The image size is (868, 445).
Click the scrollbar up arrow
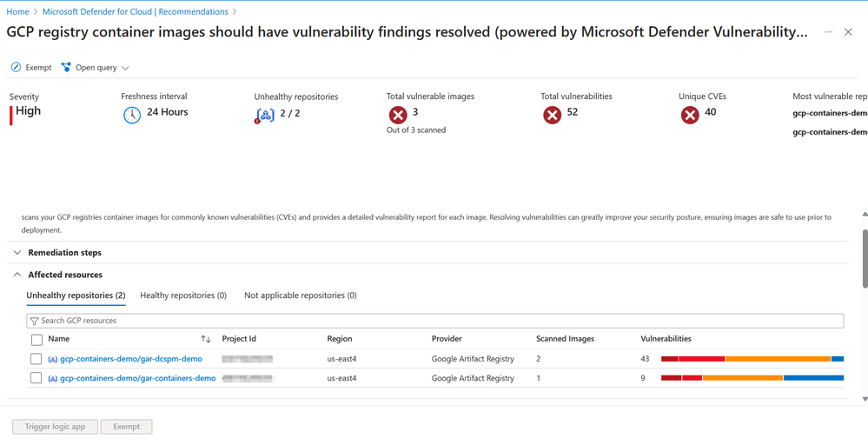(x=865, y=214)
